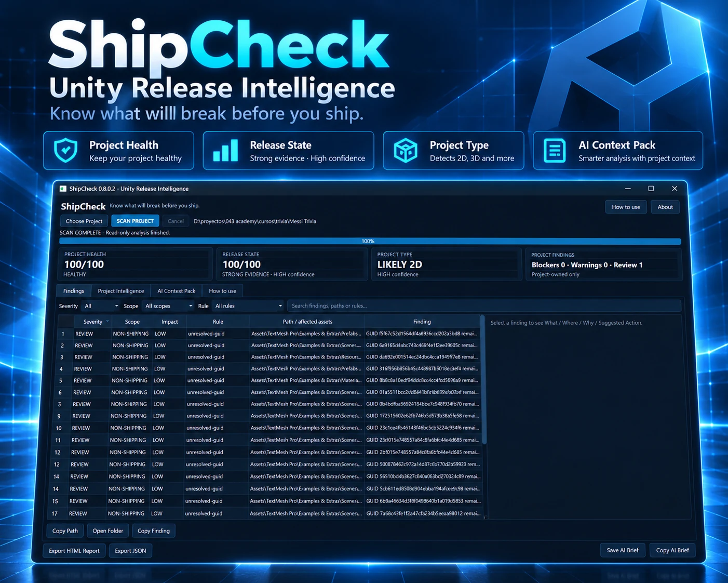
Task: Sort by the Severity column header
Action: point(93,322)
